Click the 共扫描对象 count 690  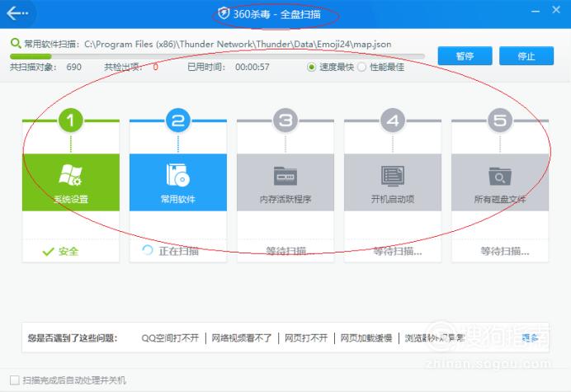[74, 67]
